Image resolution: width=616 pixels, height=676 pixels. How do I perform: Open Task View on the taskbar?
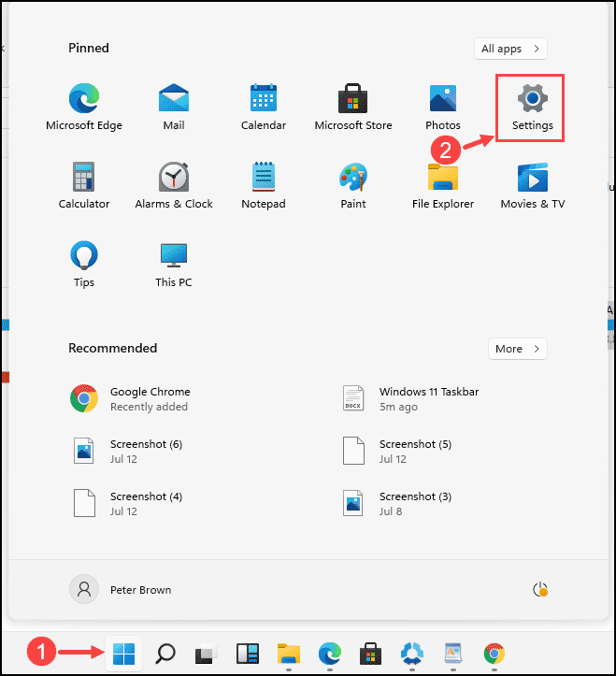coord(206,654)
